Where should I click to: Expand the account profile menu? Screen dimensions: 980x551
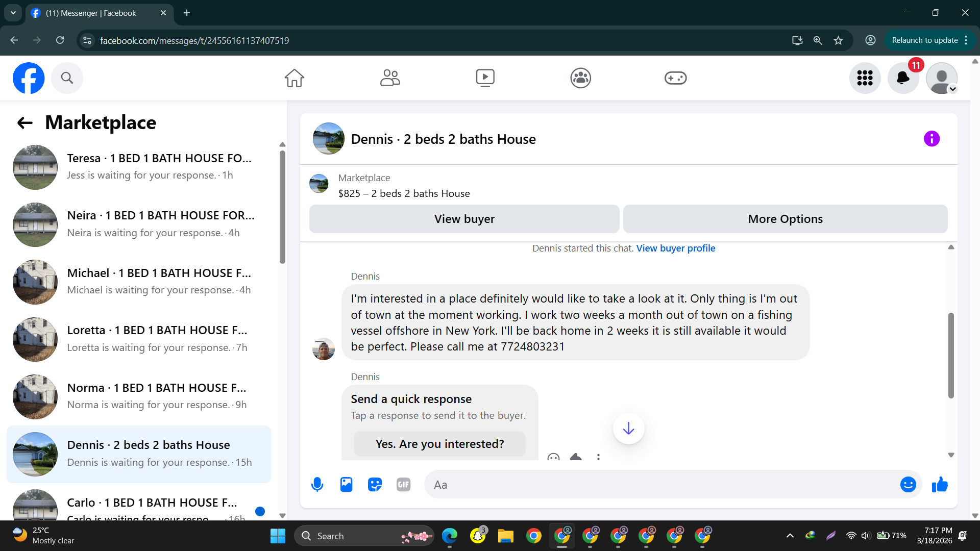[942, 78]
